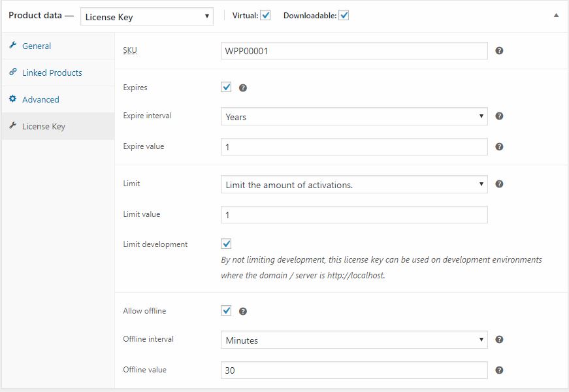The image size is (569, 392).
Task: Click the Limit development label
Action: [x=155, y=244]
